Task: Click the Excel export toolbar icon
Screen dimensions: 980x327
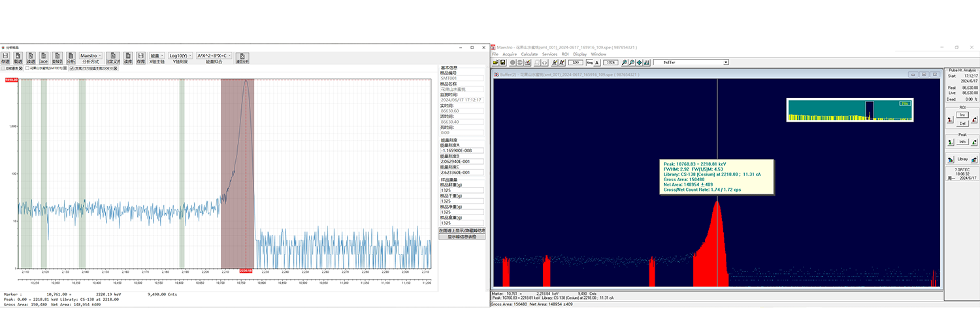Action: click(x=44, y=58)
